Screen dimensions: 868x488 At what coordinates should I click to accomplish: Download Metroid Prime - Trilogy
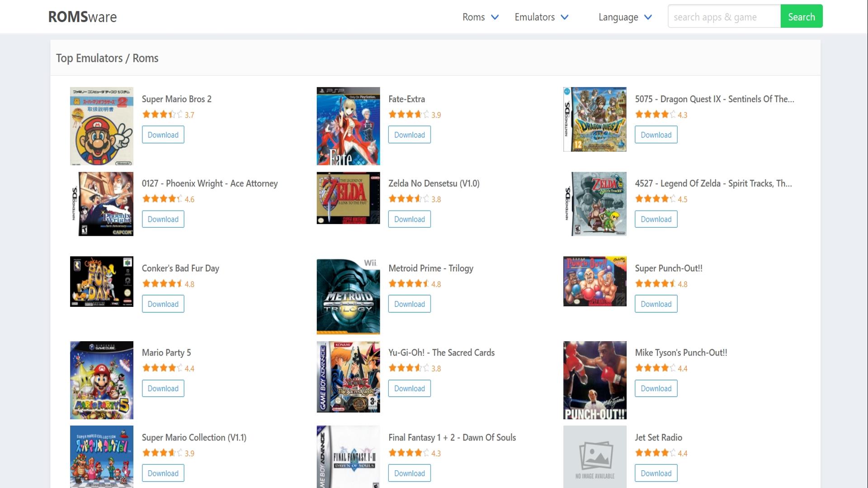tap(409, 304)
